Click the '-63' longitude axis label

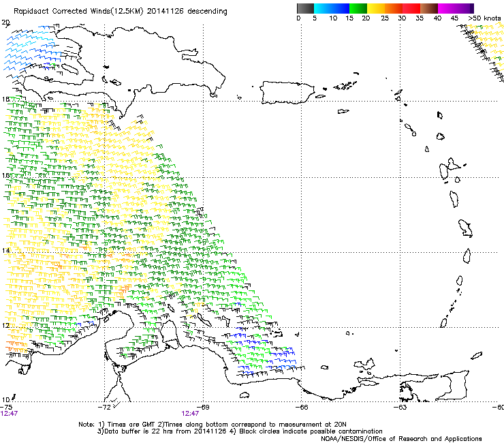pos(400,407)
